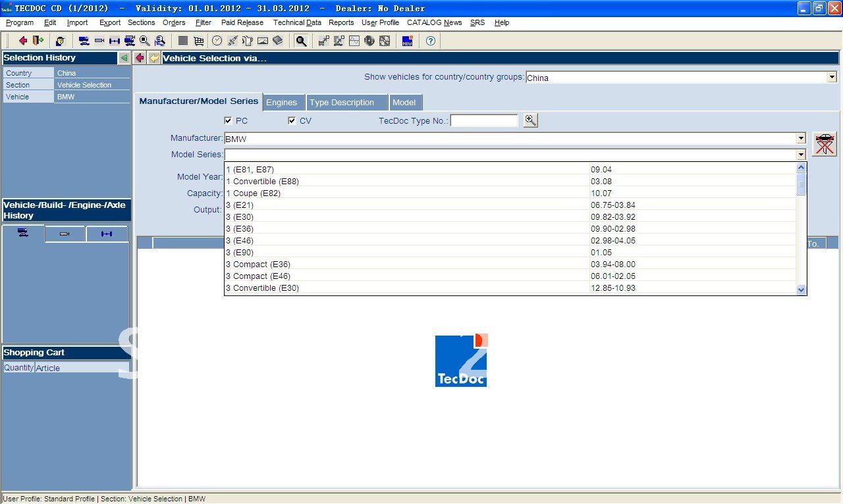Click the TecDoc Type No. search button
Image resolution: width=843 pixels, height=504 pixels.
pyautogui.click(x=530, y=120)
